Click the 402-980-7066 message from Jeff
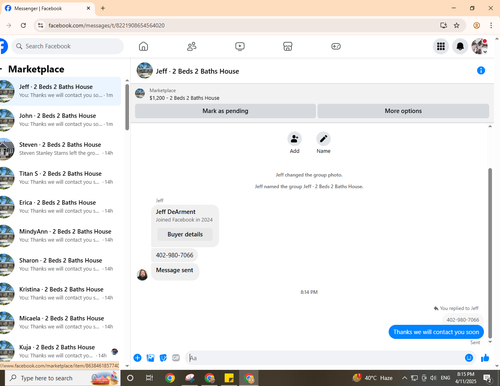 pos(174,255)
